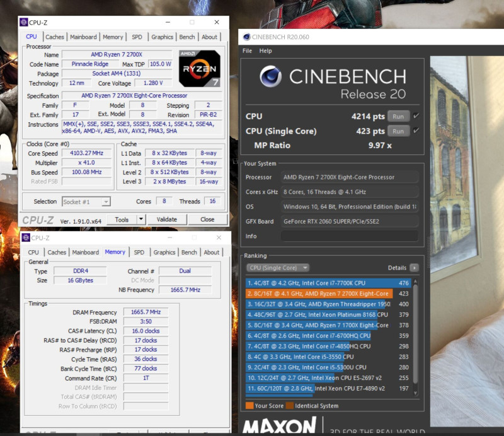Screen dimensions: 504x436
Task: Select Intel Core i7-4850HQ ranking row
Action: pos(328,347)
